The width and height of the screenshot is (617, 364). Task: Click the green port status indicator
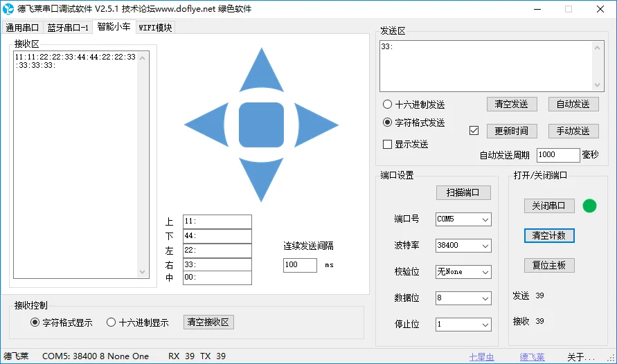589,206
